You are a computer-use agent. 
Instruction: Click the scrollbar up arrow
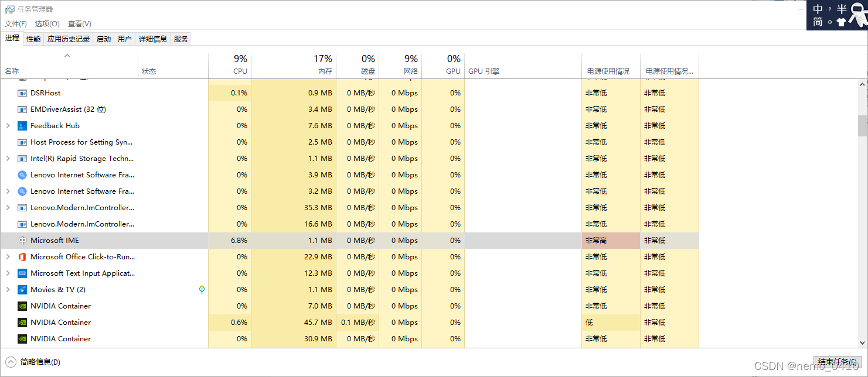click(862, 84)
